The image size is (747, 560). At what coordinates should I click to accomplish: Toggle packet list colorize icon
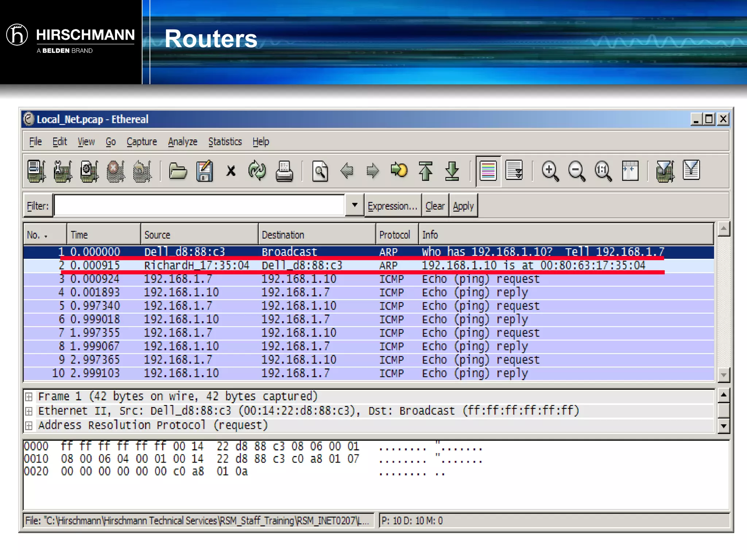tap(488, 171)
